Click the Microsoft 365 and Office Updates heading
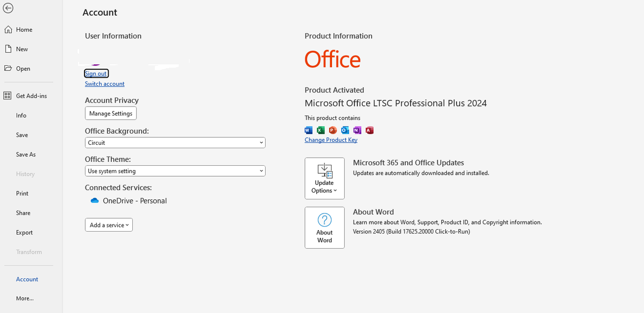The width and height of the screenshot is (644, 313). coord(409,163)
